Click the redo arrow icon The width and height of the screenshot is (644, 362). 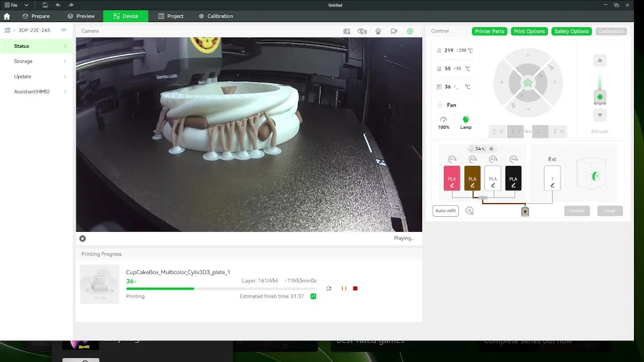point(71,5)
